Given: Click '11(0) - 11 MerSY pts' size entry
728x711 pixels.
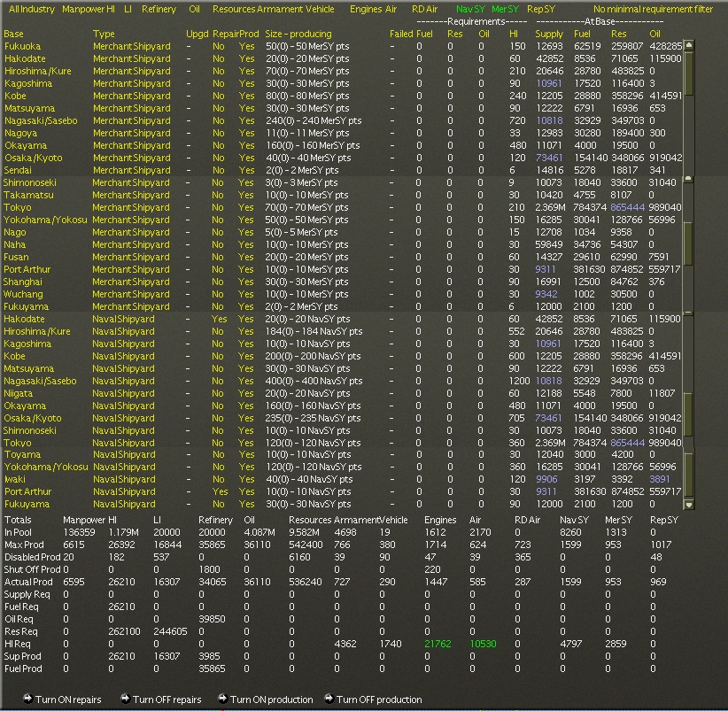Looking at the screenshot, I should [307, 133].
